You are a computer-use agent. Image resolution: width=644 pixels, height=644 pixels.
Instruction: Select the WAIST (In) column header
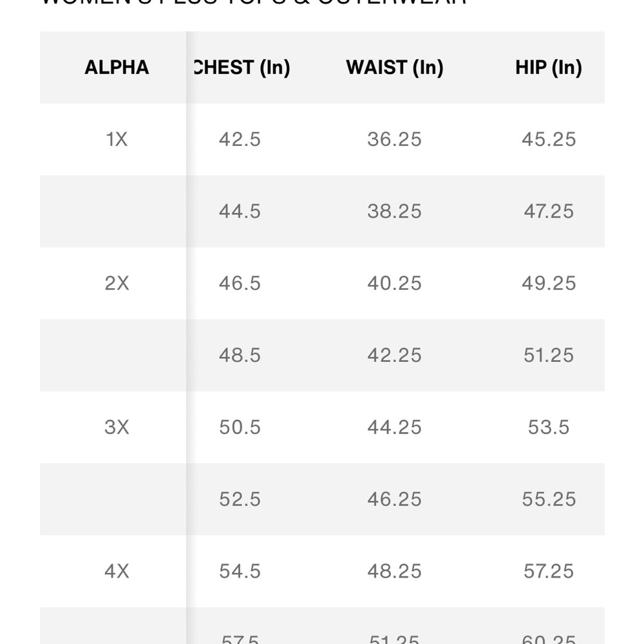point(395,68)
